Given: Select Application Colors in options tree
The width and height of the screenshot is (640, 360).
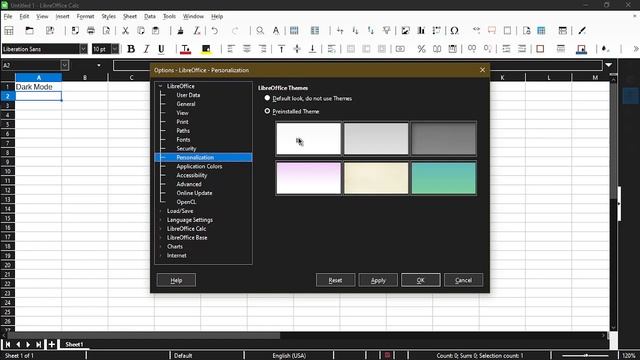Looking at the screenshot, I should [199, 167].
